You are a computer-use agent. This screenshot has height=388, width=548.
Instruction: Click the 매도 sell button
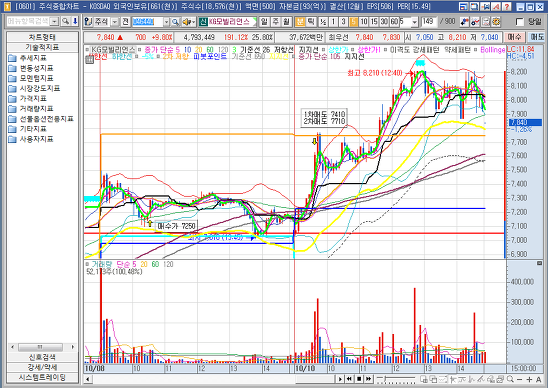(x=536, y=37)
